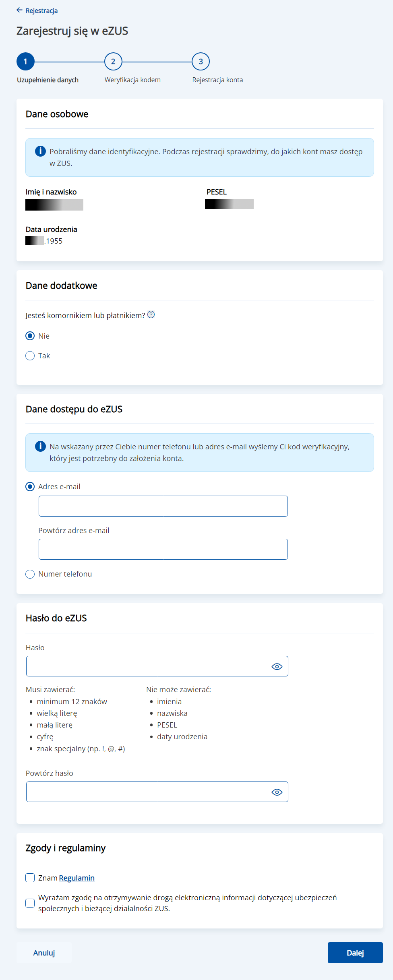Image resolution: width=393 pixels, height=980 pixels.
Task: Tick consent for electronic information checkbox
Action: tap(30, 903)
